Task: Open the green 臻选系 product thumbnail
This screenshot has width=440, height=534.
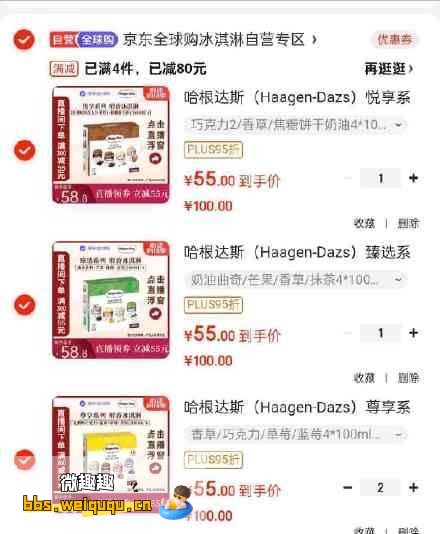Action: [x=111, y=300]
